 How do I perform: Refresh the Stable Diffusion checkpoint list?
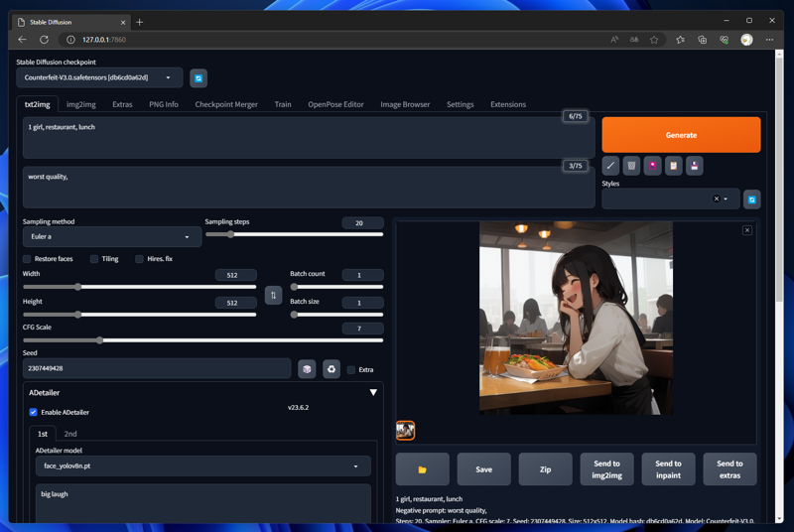click(x=198, y=78)
